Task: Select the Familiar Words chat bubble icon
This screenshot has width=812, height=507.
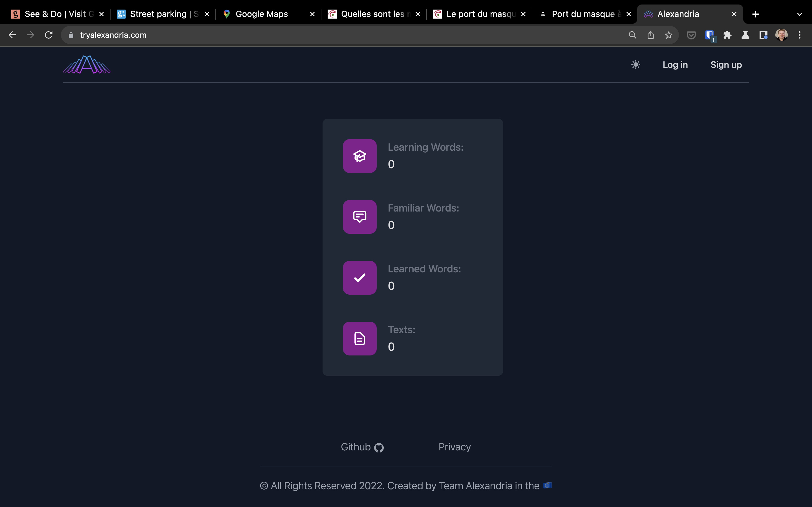Action: coord(359,217)
